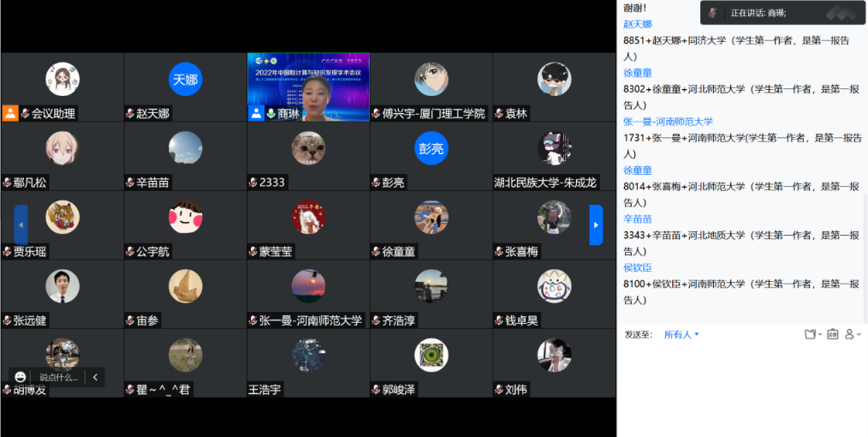Viewport: 868px width, 437px height.
Task: Click the name label '湖北民族大学-朱成龙'
Action: 546,183
